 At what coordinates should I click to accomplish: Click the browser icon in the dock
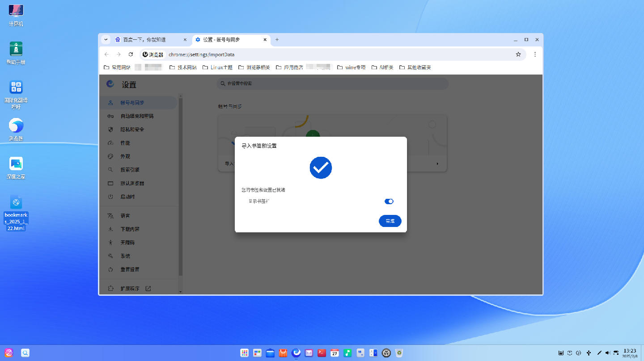pyautogui.click(x=296, y=353)
